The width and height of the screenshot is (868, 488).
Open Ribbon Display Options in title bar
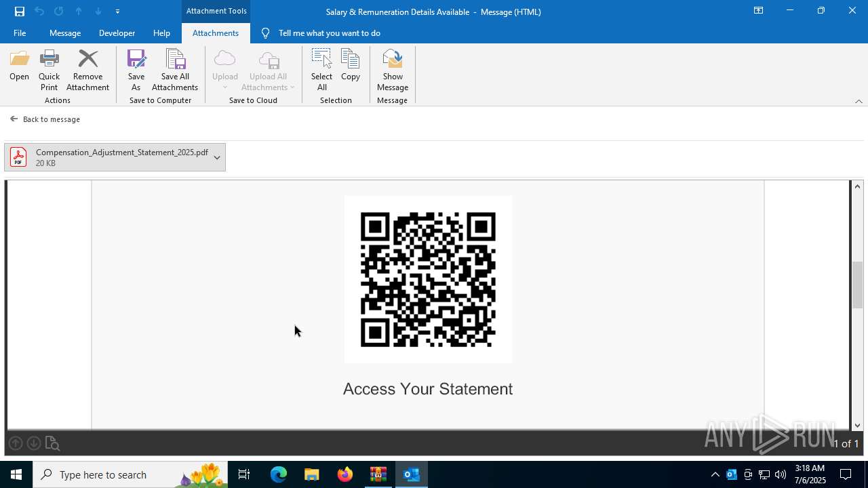(758, 11)
